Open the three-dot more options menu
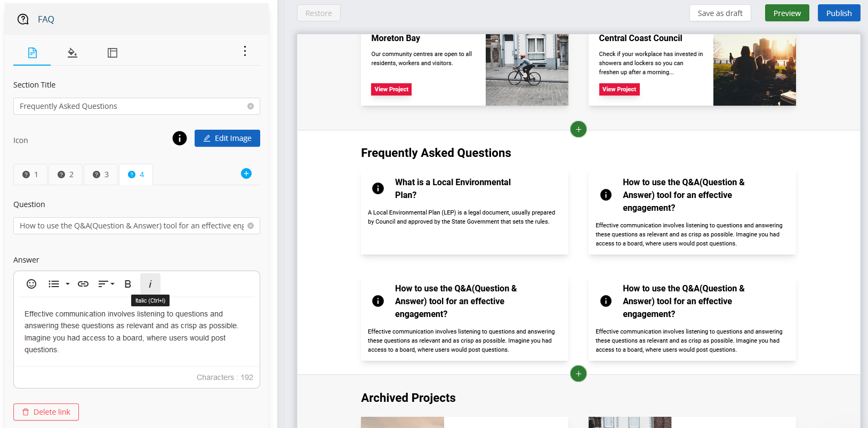 point(245,51)
